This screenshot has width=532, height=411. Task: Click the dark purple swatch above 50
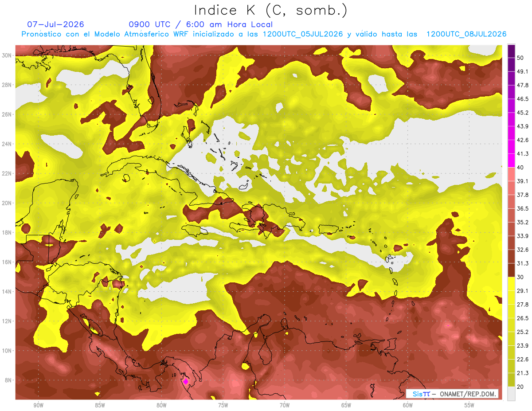[x=511, y=51]
